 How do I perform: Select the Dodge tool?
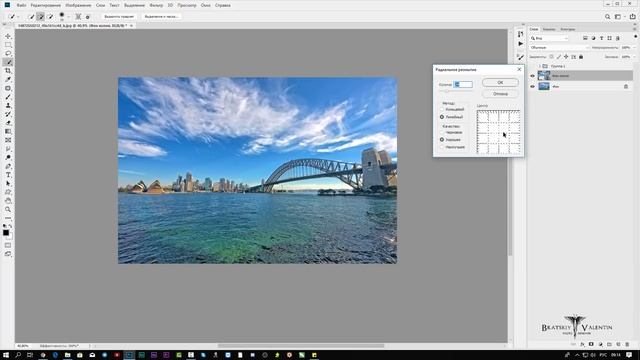click(8, 158)
